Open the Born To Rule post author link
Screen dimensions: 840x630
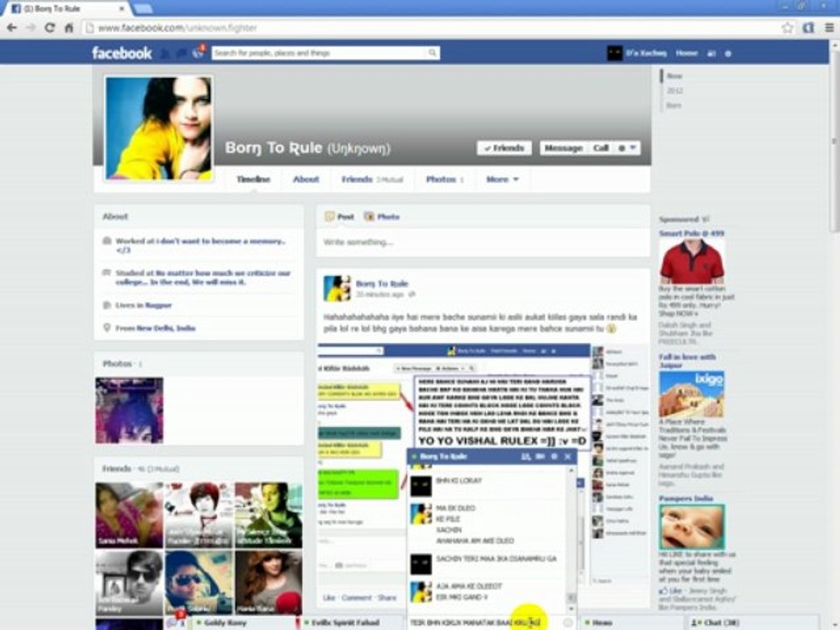pyautogui.click(x=382, y=283)
